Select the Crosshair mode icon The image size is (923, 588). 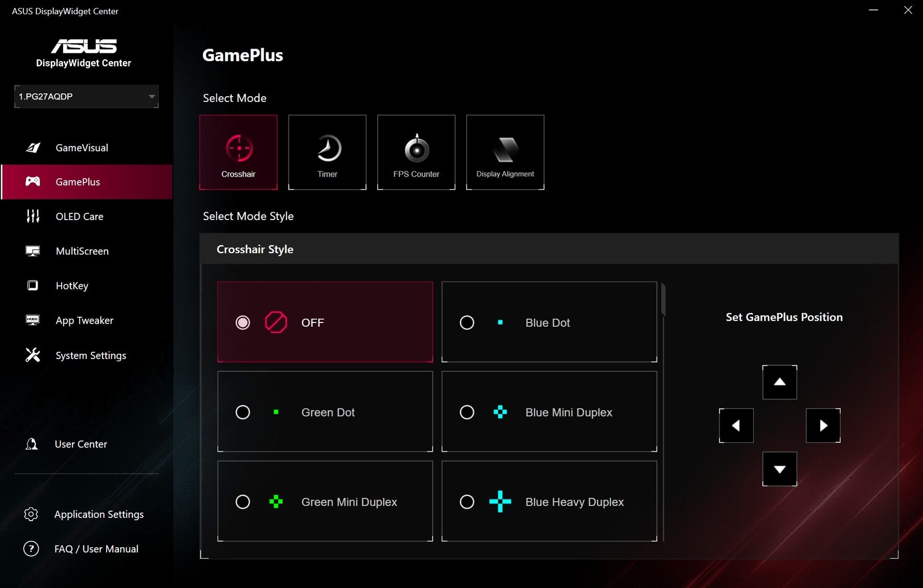[239, 149]
